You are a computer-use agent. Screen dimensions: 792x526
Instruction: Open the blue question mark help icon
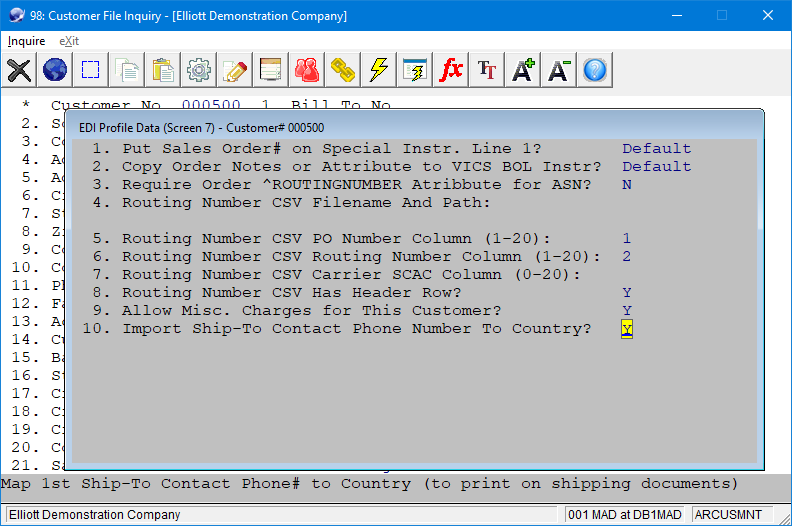click(595, 70)
